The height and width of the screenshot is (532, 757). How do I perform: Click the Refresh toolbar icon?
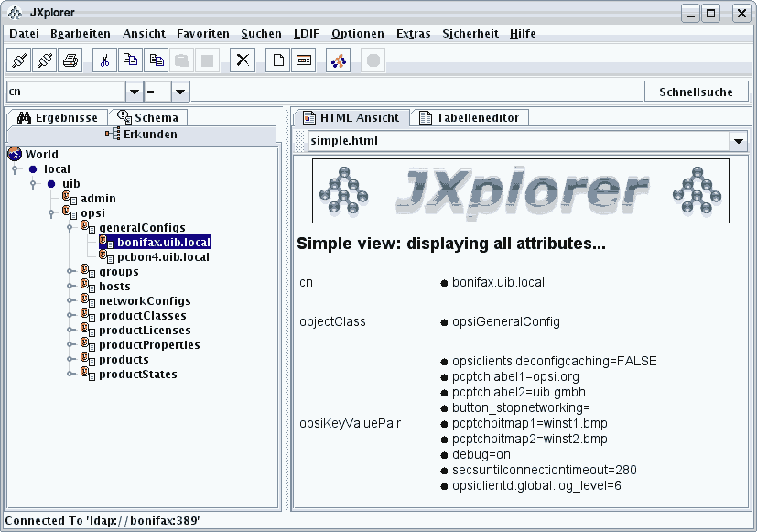[x=339, y=60]
